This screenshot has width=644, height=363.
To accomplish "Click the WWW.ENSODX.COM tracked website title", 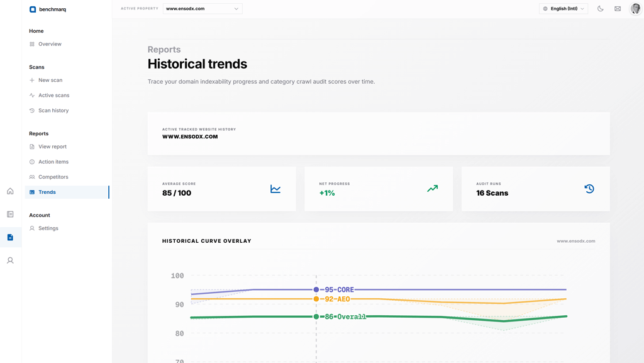I will point(190,137).
